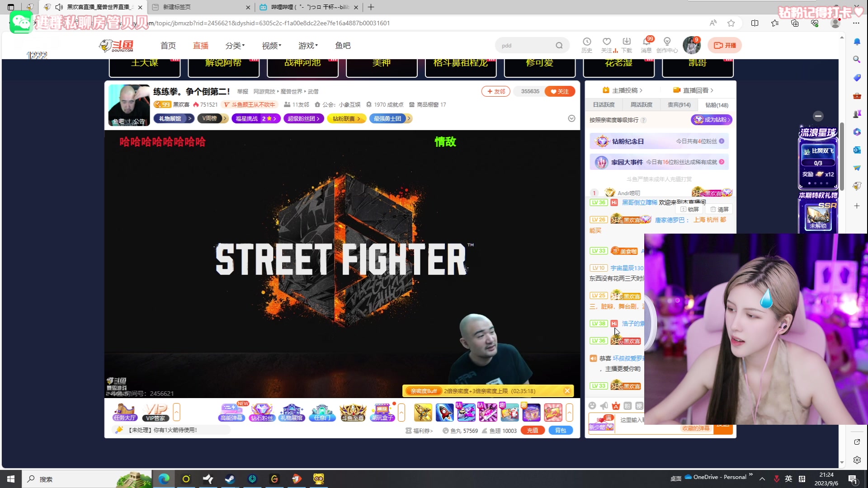Clear chat with 清屏 button

pos(719,209)
